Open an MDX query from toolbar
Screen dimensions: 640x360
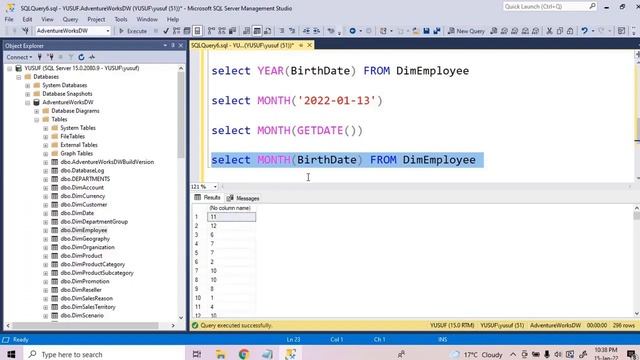tap(504, 31)
